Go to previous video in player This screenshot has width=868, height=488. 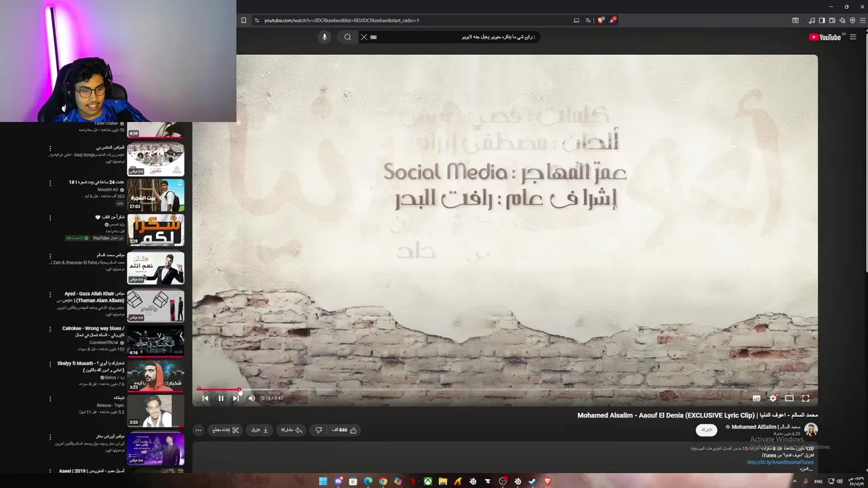pos(205,399)
